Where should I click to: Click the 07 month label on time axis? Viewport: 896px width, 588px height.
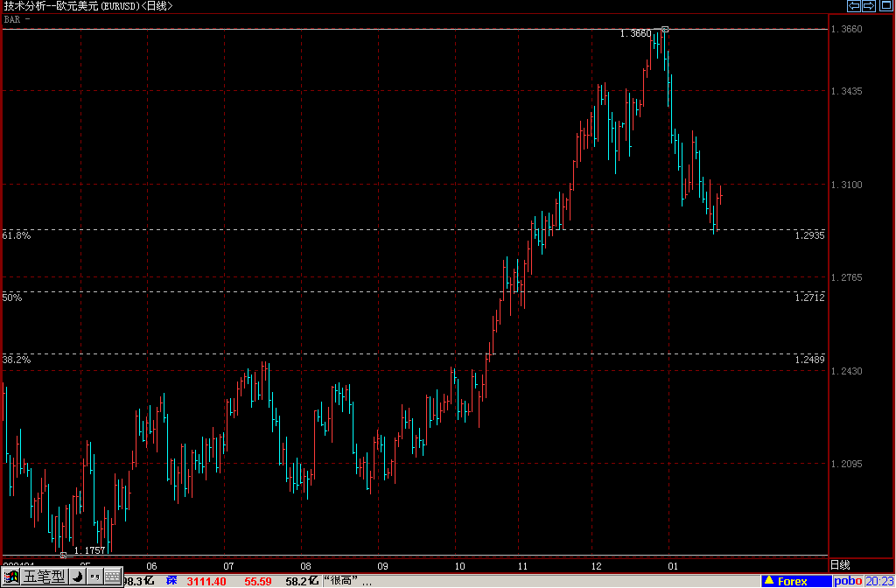point(228,566)
